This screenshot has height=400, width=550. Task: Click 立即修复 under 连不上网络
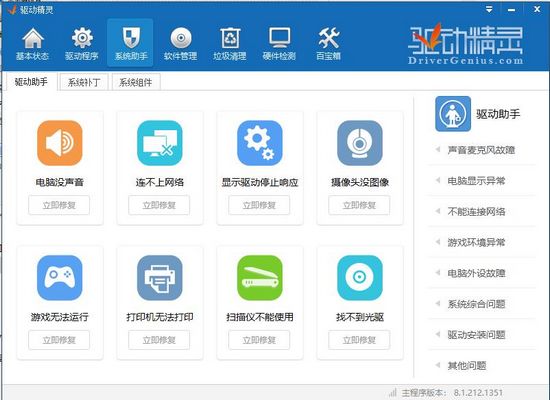159,205
